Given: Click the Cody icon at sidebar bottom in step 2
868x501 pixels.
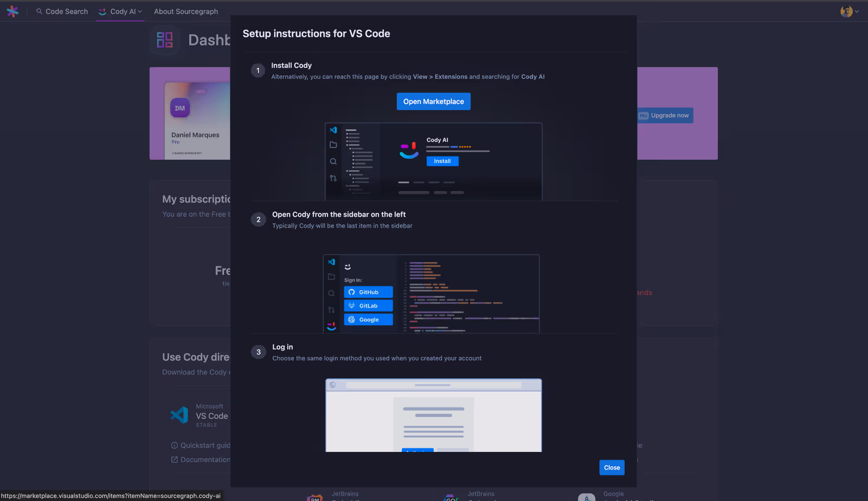Looking at the screenshot, I should point(331,326).
